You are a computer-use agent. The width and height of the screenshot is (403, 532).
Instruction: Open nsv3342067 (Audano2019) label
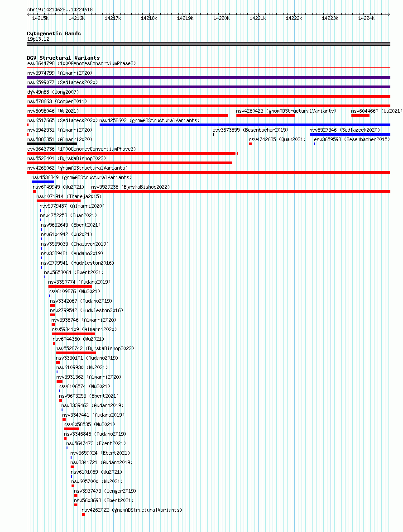pos(81,301)
